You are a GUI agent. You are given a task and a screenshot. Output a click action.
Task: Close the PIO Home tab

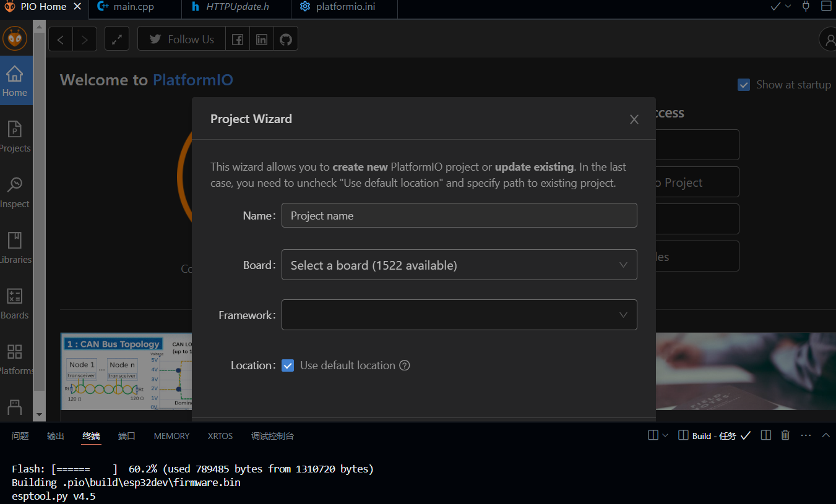click(x=77, y=7)
